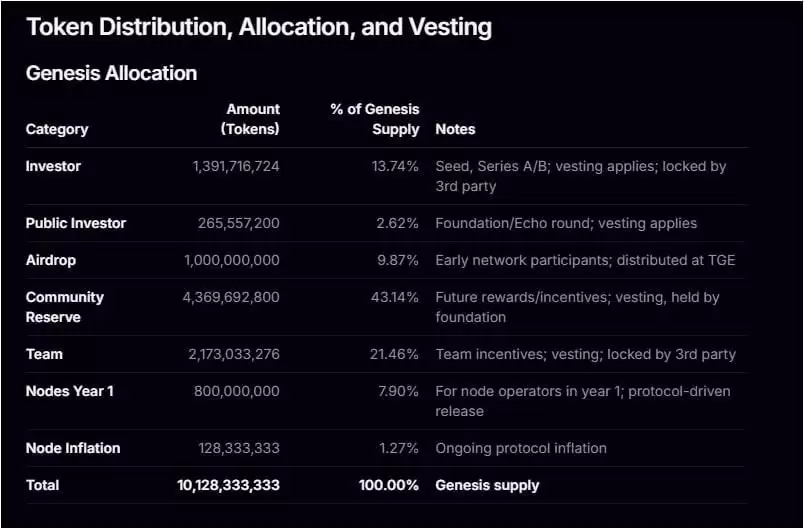Viewport: 804px width, 529px height.
Task: Select the Ongoing protocol inflation note
Action: tap(521, 448)
